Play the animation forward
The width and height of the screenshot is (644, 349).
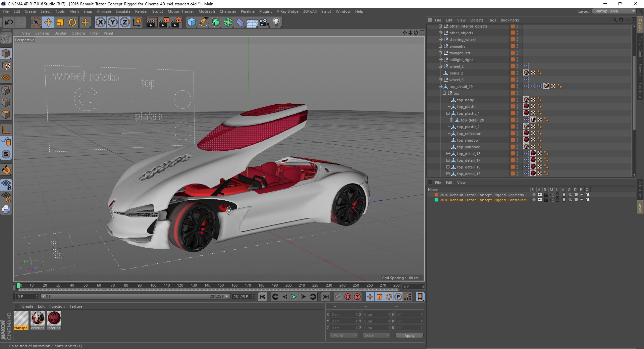[294, 297]
